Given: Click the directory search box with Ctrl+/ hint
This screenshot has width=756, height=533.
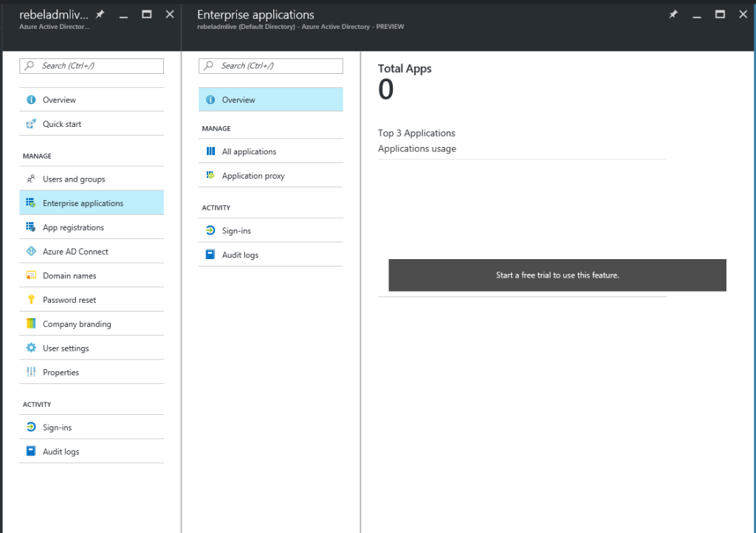Looking at the screenshot, I should (x=91, y=66).
